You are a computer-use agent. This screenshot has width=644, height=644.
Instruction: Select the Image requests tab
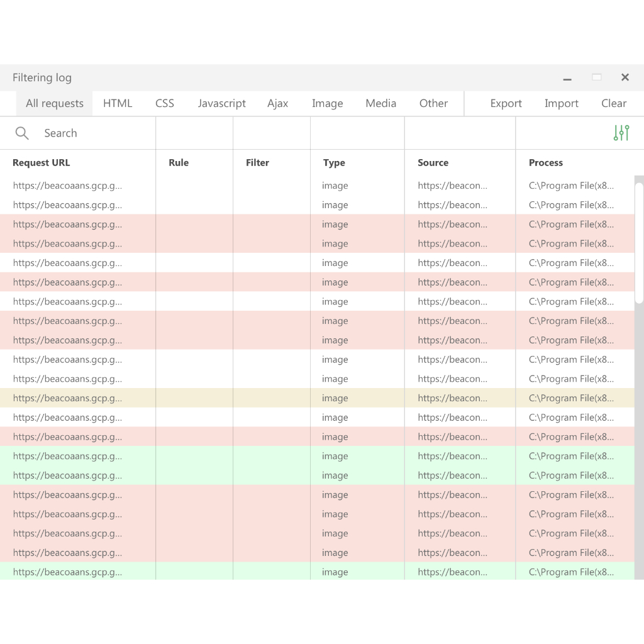[x=327, y=104]
